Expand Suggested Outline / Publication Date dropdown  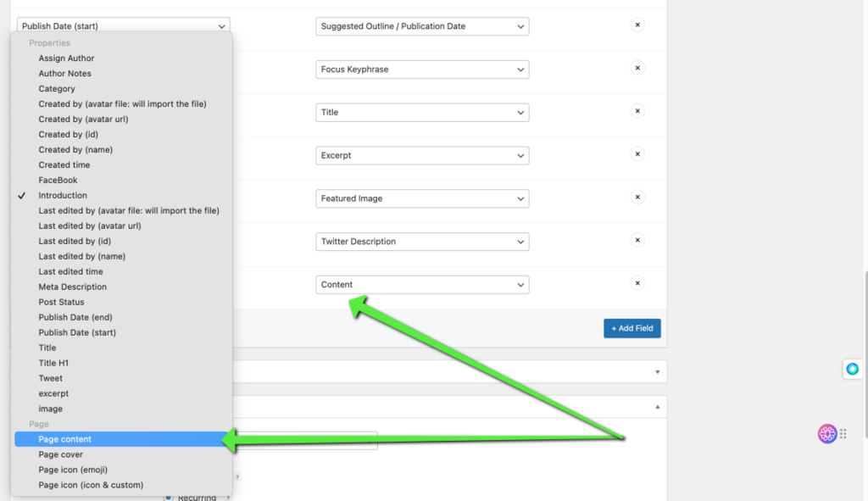pos(422,26)
